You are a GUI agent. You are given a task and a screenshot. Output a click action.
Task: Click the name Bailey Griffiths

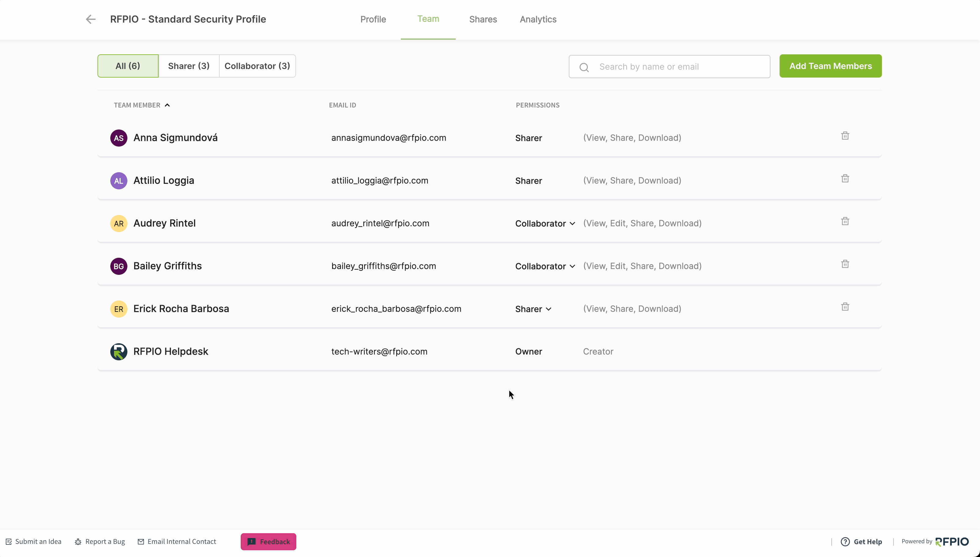click(168, 266)
